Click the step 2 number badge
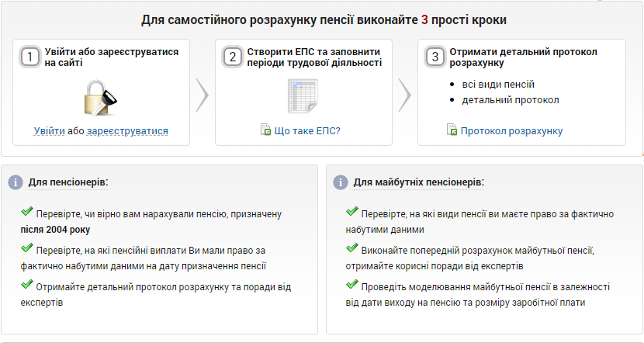Image resolution: width=644 pixels, height=343 pixels. [x=233, y=57]
